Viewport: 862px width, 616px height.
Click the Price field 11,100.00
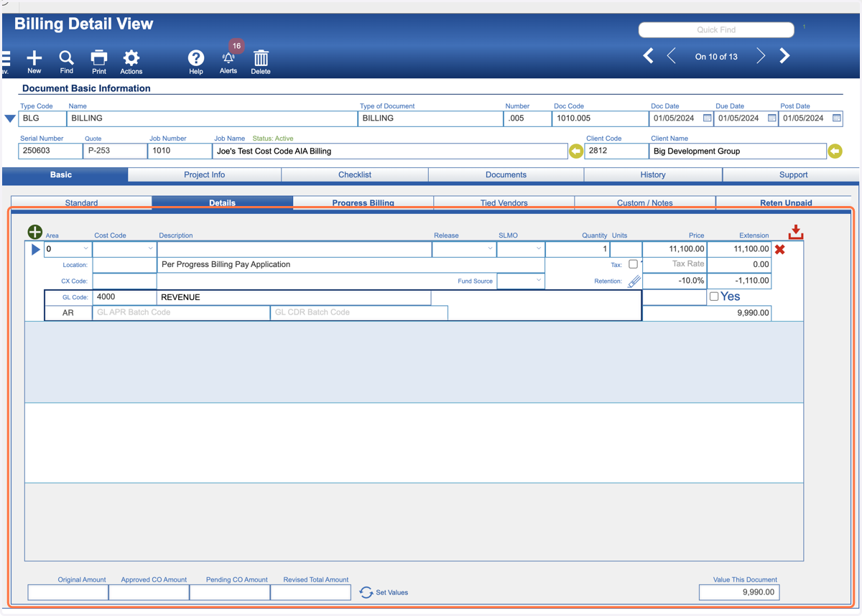[x=675, y=249]
